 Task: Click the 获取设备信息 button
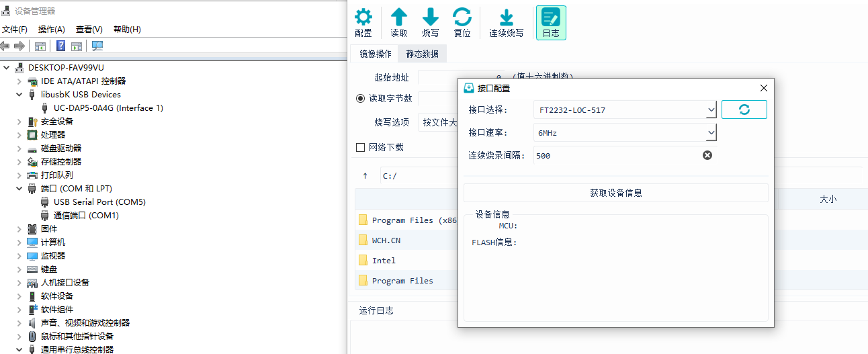pyautogui.click(x=615, y=193)
